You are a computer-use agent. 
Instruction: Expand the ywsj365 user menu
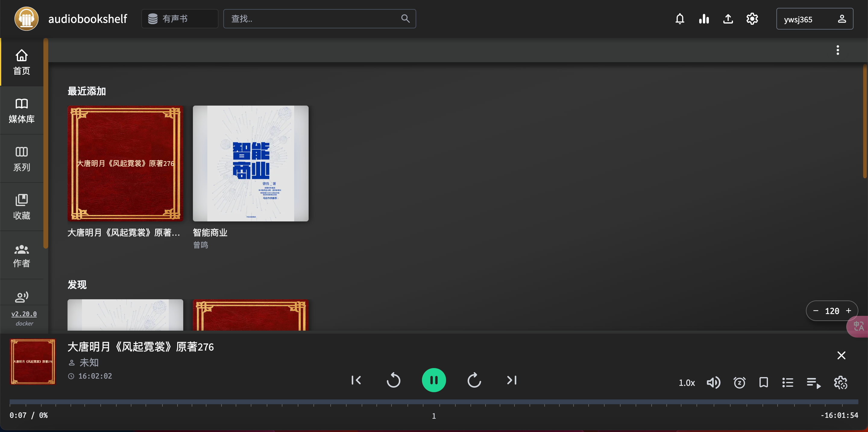814,19
